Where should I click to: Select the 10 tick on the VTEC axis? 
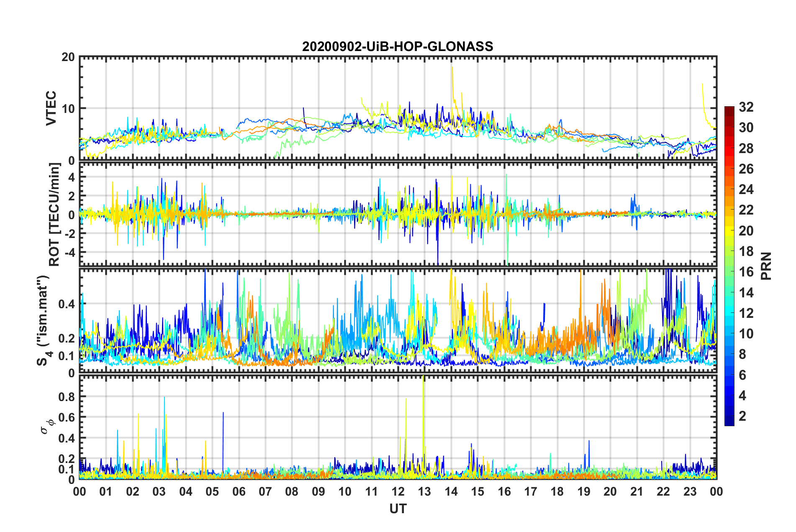(68, 109)
